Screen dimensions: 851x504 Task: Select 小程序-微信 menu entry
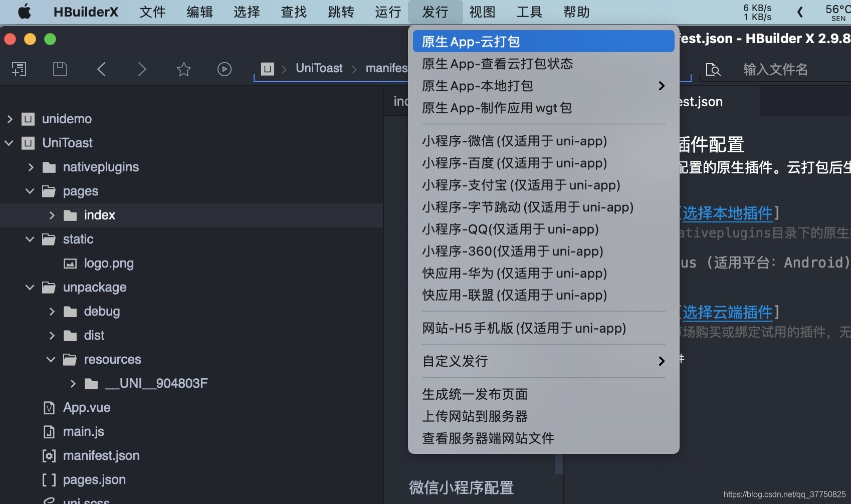[x=544, y=141]
